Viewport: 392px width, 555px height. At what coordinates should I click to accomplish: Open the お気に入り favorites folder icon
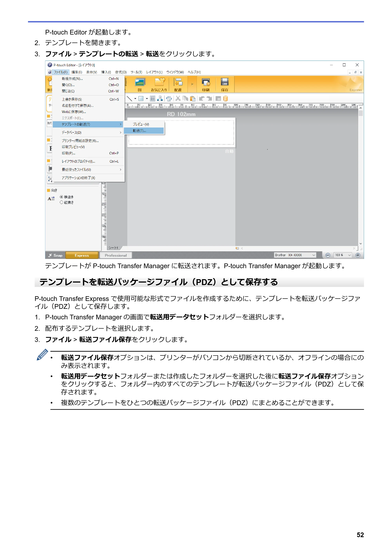(x=159, y=84)
